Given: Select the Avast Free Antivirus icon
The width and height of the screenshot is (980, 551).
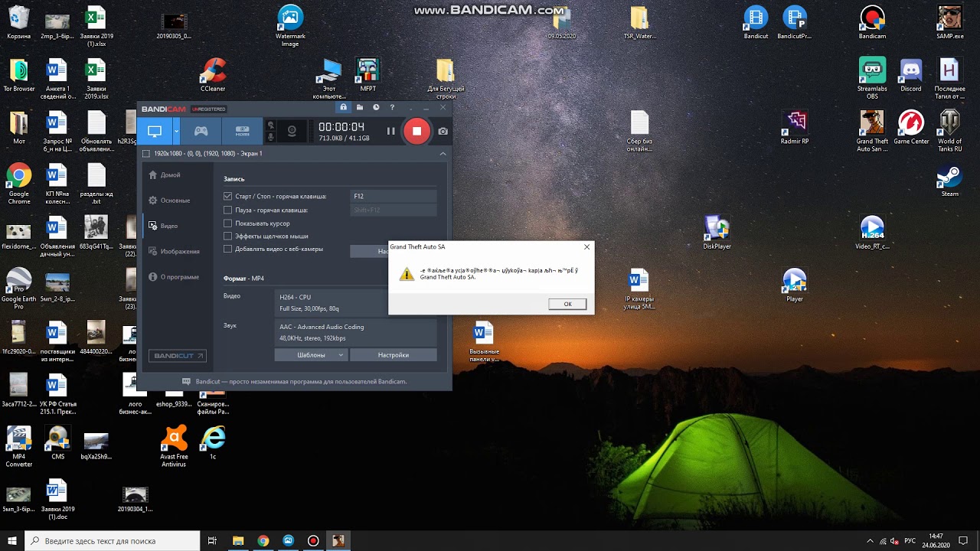Looking at the screenshot, I should point(174,446).
